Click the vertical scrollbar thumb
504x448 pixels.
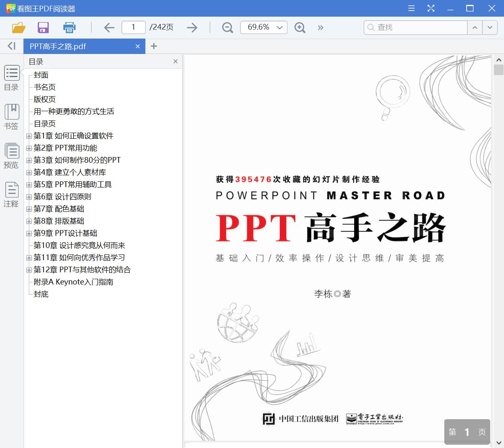[x=499, y=69]
